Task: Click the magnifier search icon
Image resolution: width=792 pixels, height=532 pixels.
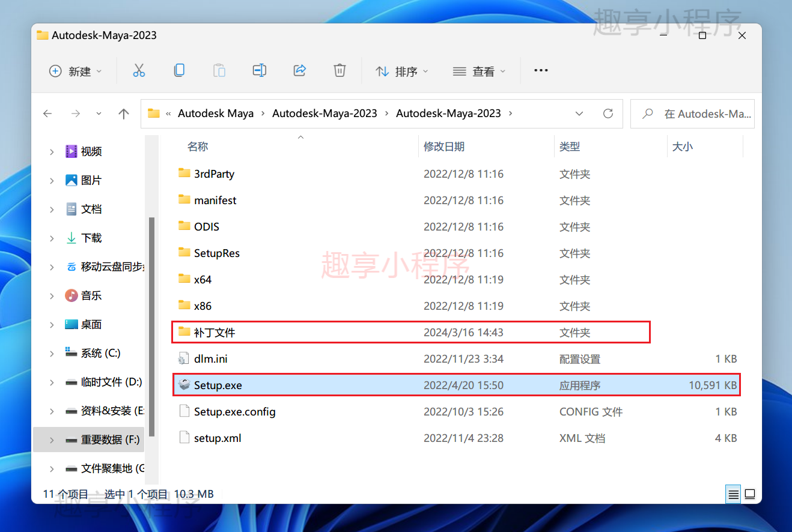Action: click(648, 113)
